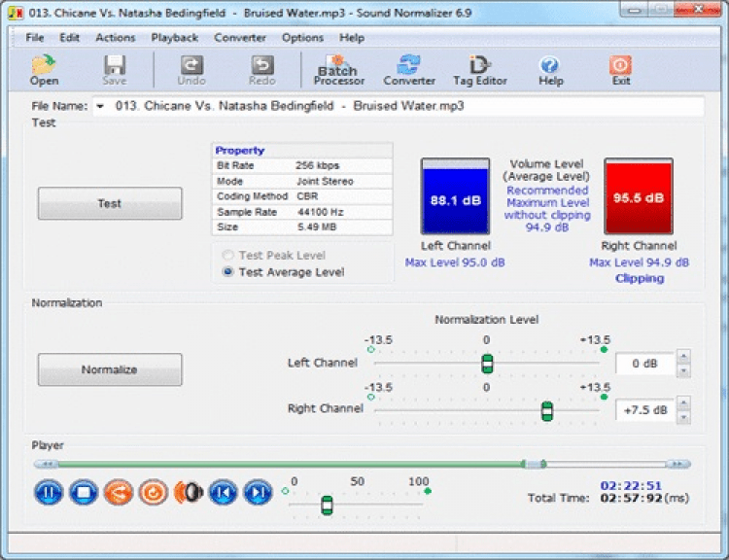Screen dimensions: 729x560
Task: Select the Test Peak Level option
Action: click(228, 255)
